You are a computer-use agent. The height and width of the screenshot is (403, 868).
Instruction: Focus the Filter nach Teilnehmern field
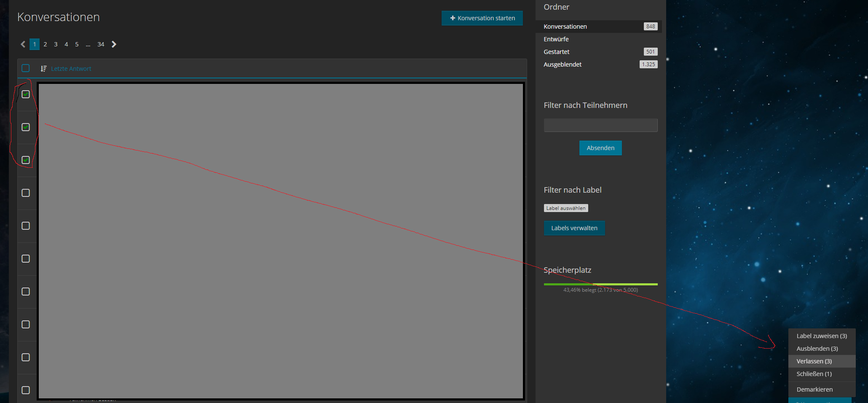(600, 125)
